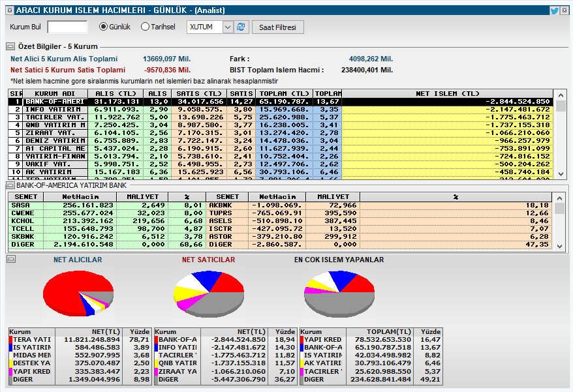Image resolution: width=573 pixels, height=392 pixels.
Task: Select the Tarihsel radio button
Action: coord(145,27)
